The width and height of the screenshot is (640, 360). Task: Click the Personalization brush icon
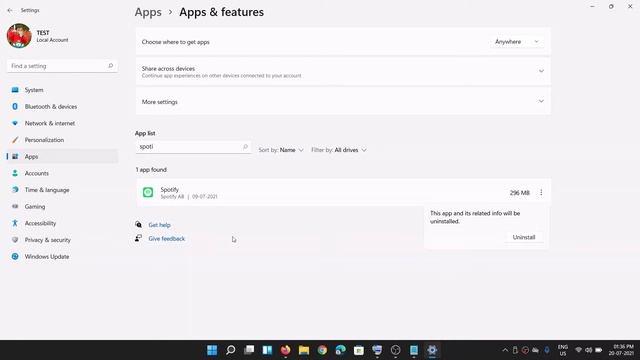[x=15, y=140]
